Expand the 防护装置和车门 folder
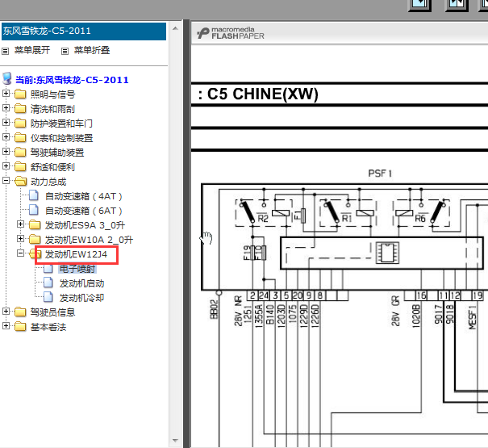Screen dimensions: 488x448 (x=6, y=122)
